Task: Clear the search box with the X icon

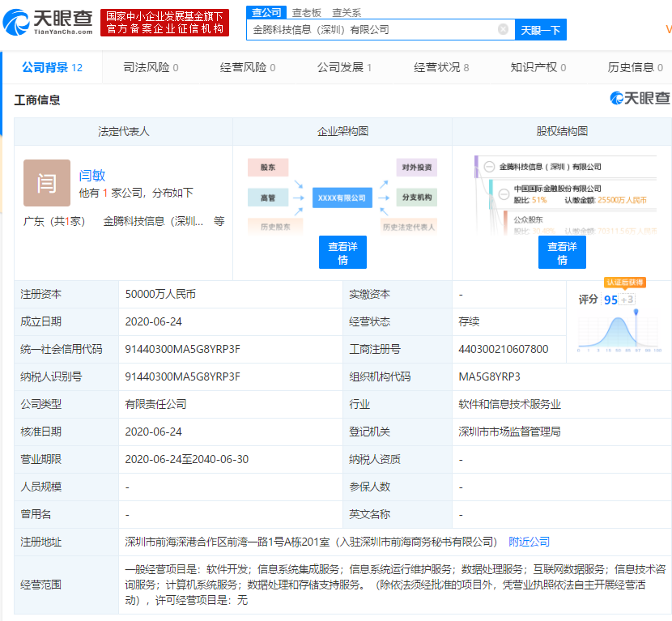Action: tap(503, 29)
